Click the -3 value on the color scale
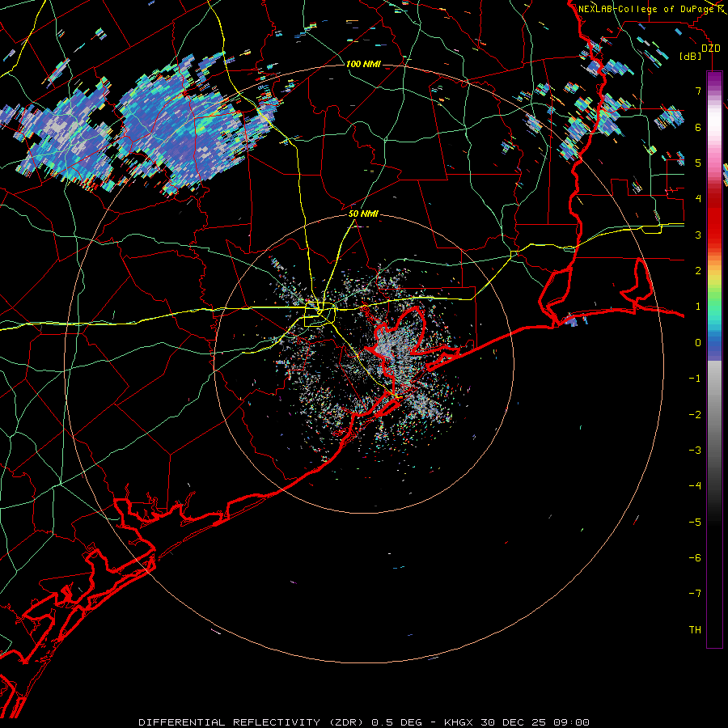Viewport: 728px width, 728px height. pyautogui.click(x=695, y=451)
